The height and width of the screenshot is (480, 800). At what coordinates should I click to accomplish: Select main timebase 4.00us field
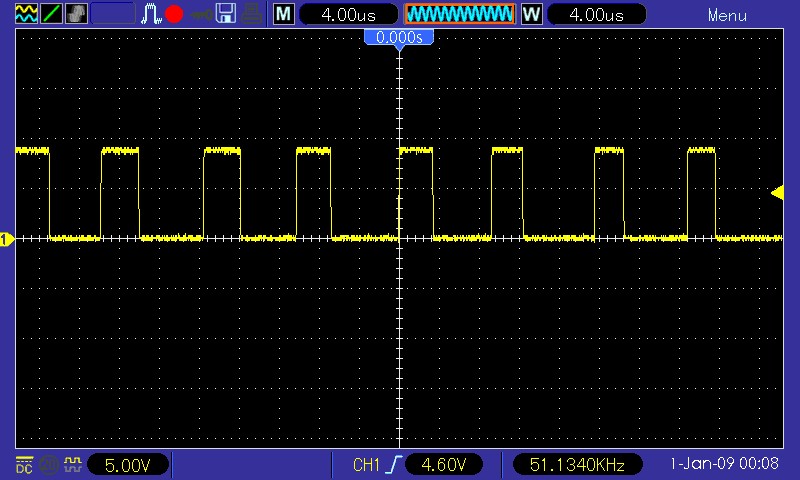pyautogui.click(x=348, y=14)
